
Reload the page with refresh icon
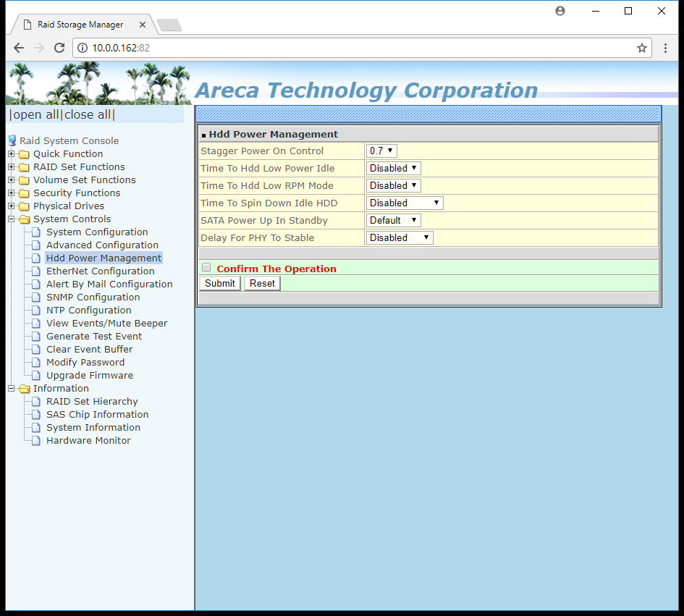click(59, 48)
